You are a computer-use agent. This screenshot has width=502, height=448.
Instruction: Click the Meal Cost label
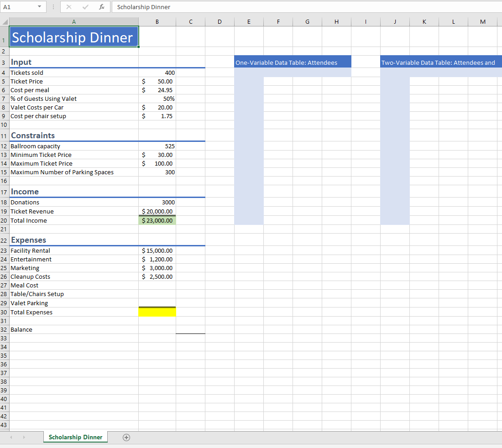click(x=24, y=286)
